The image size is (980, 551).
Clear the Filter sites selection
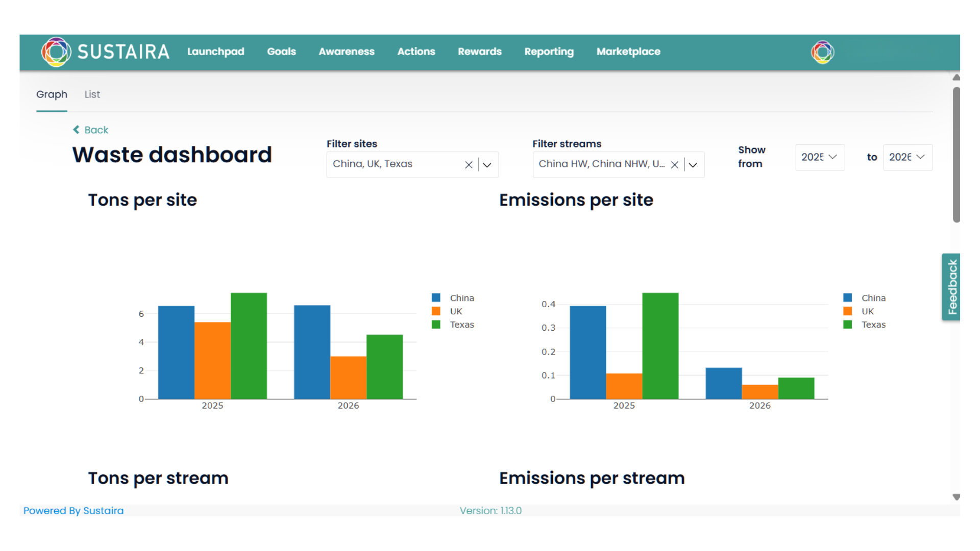point(469,165)
